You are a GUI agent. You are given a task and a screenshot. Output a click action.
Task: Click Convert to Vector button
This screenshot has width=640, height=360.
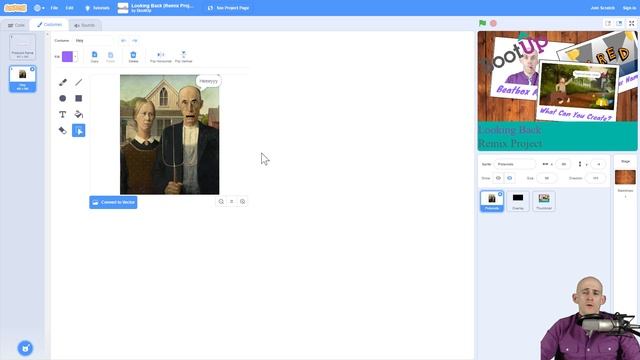(113, 202)
